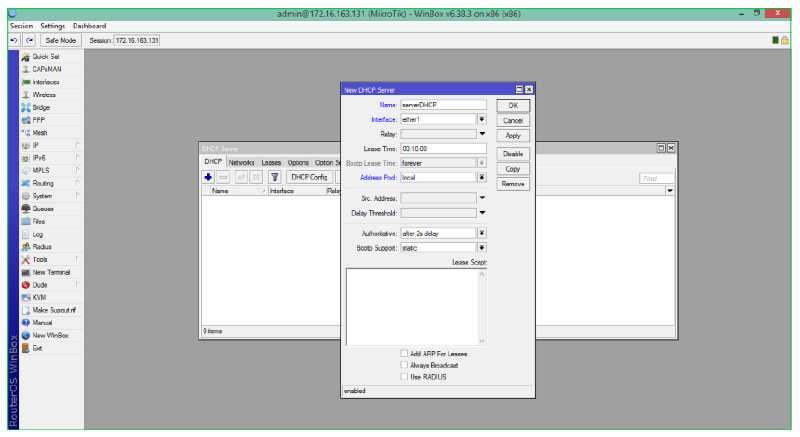Open the IPv6 submenu
The image size is (800, 437).
pos(51,158)
